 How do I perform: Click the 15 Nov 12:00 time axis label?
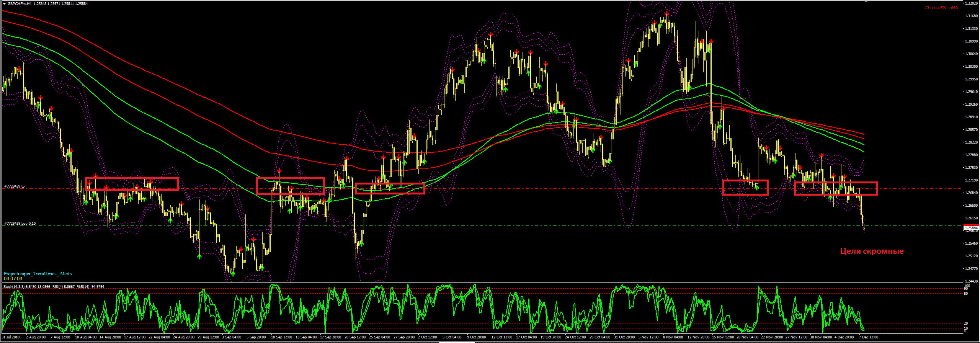pos(723,337)
